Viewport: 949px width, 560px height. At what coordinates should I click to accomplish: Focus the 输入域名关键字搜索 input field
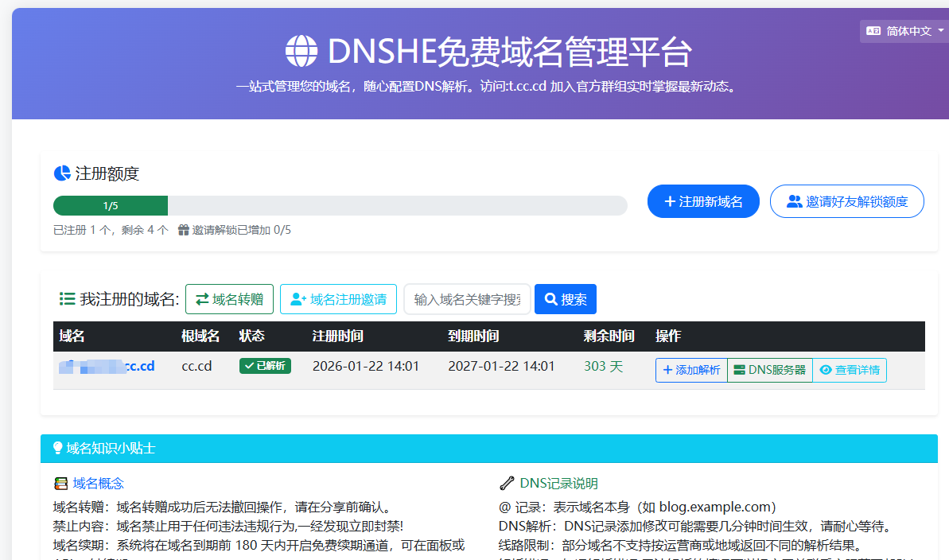coord(467,299)
